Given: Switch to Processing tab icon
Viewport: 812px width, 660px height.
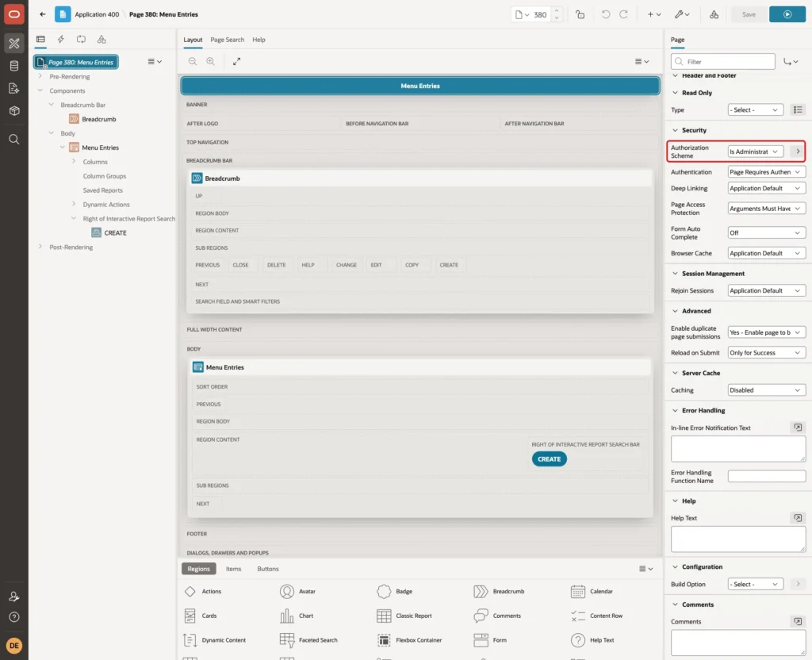Looking at the screenshot, I should (x=81, y=40).
